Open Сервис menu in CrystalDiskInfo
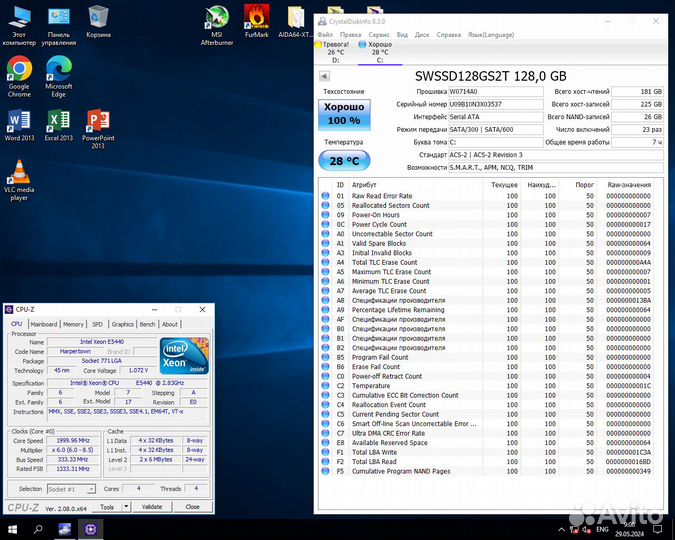The height and width of the screenshot is (540, 675). coord(379,34)
